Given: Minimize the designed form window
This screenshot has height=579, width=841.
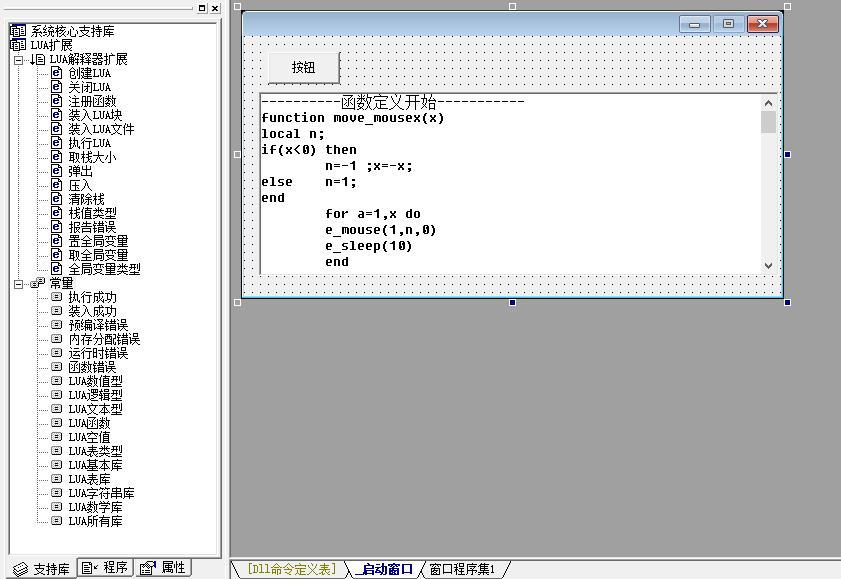Looking at the screenshot, I should [x=694, y=24].
